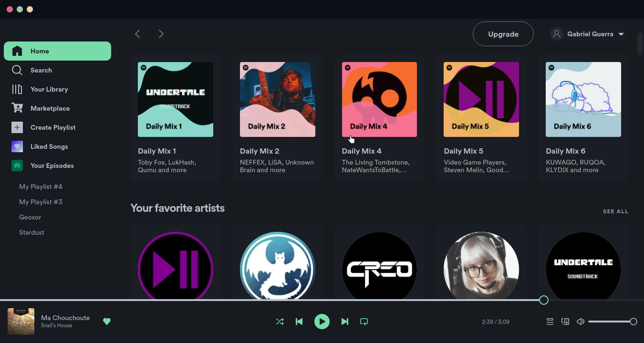Go back with the left arrow
The image size is (644, 343).
coord(137,34)
